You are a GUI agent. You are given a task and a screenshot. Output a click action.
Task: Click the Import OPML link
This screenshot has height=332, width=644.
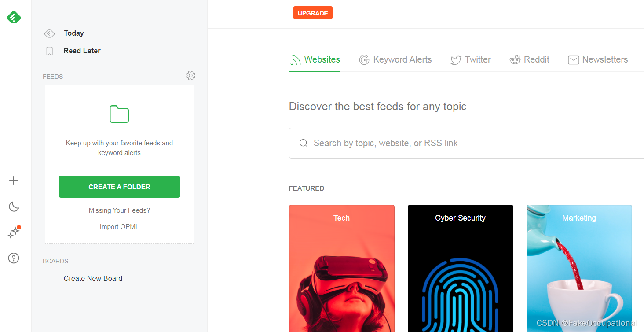[x=119, y=227]
